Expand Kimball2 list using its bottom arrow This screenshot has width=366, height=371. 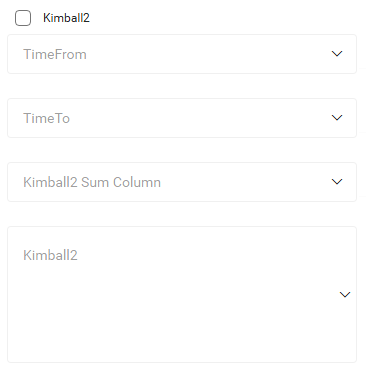click(345, 294)
